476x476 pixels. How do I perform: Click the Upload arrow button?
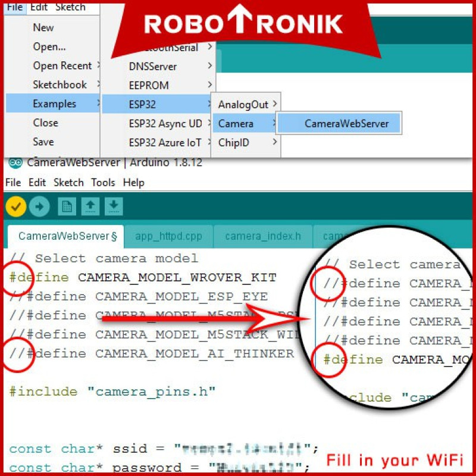coord(40,206)
